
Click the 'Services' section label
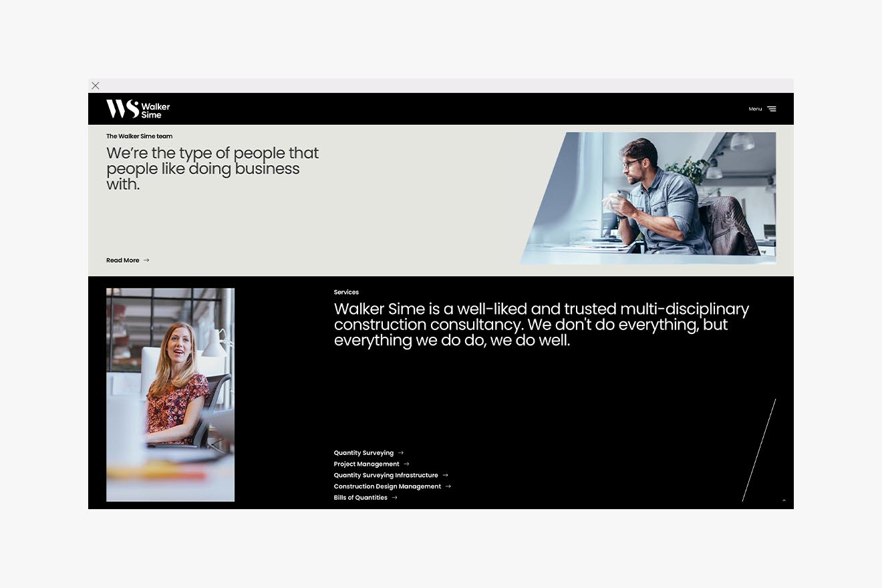coord(346,292)
